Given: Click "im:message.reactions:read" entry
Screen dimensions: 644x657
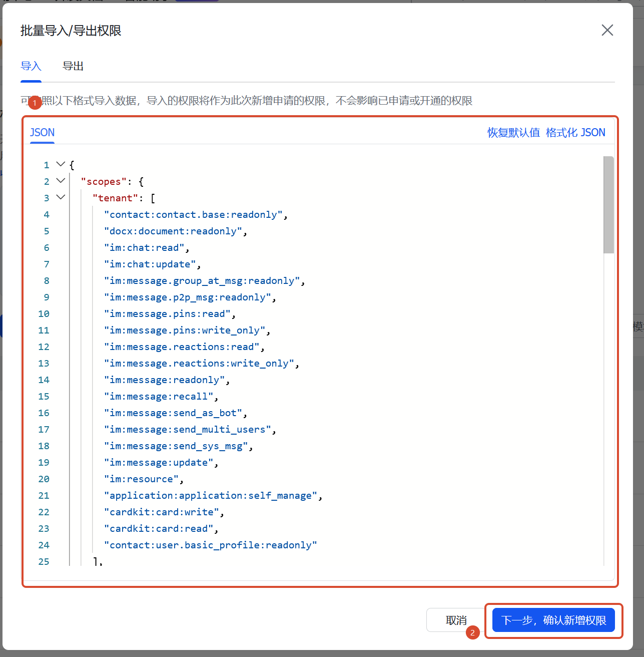Looking at the screenshot, I should click(x=182, y=347).
